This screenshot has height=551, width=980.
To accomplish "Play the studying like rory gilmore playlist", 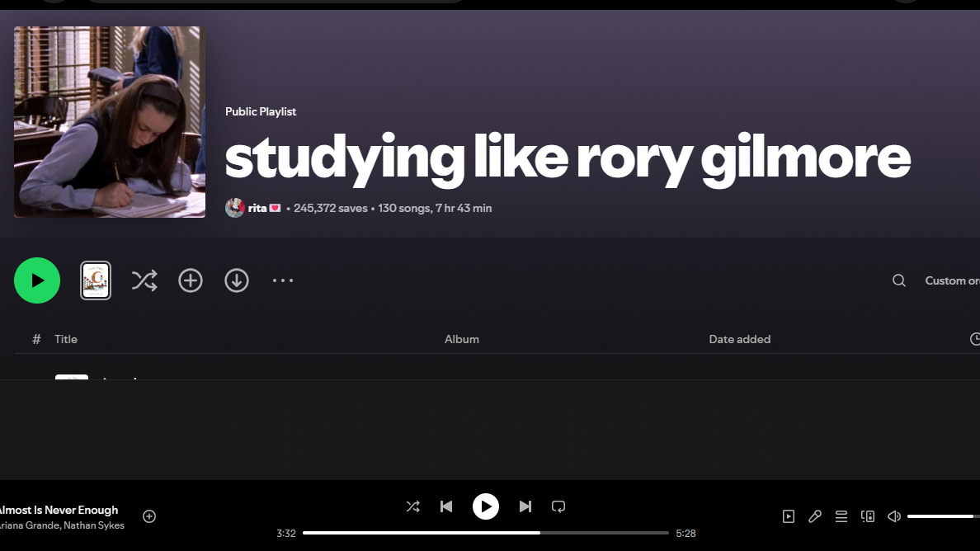I will point(37,280).
